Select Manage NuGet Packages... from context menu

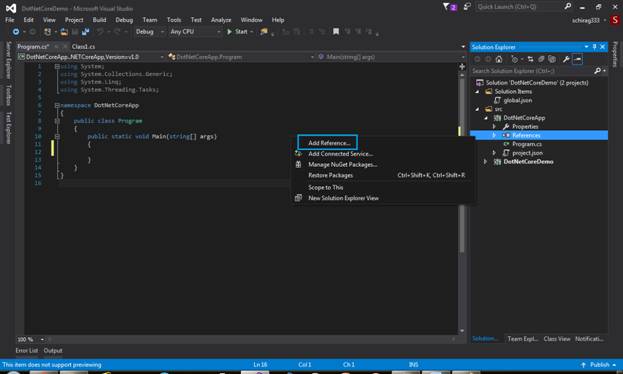click(x=342, y=165)
